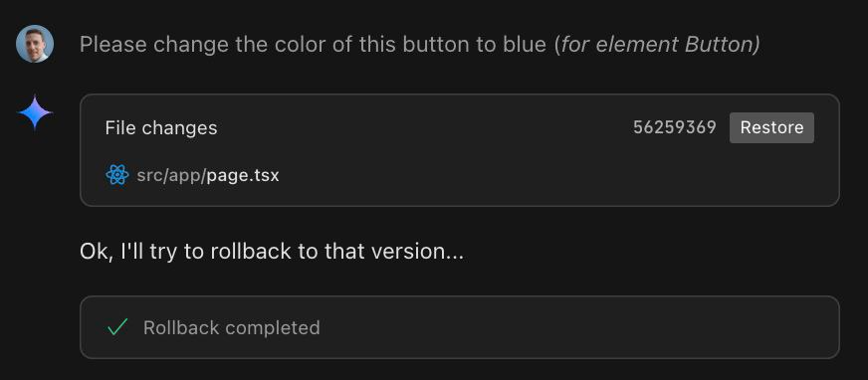The width and height of the screenshot is (868, 380).
Task: Click the version ID 56259369
Action: point(674,127)
